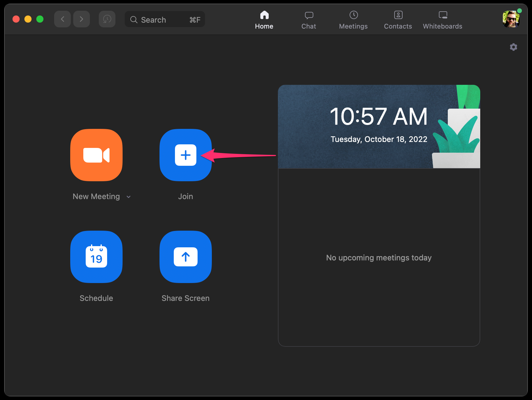Open the Schedule calendar icon
Screen dimensions: 532x400
(x=96, y=257)
